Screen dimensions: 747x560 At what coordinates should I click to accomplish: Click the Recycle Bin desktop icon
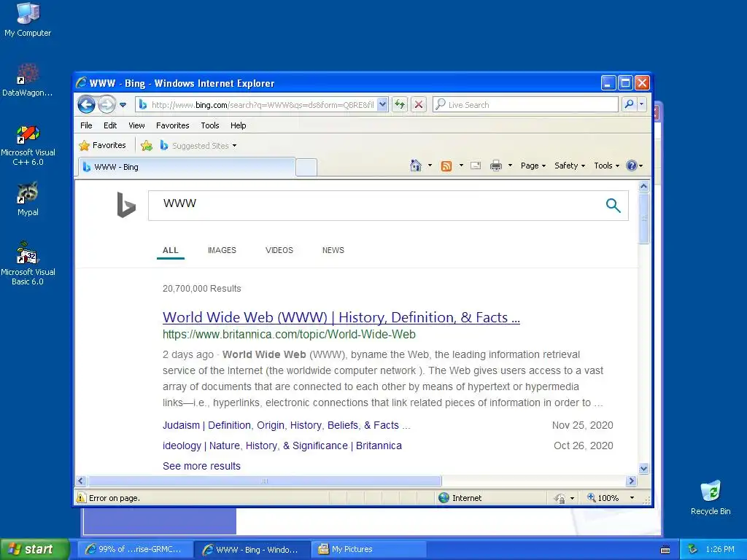pos(711,497)
